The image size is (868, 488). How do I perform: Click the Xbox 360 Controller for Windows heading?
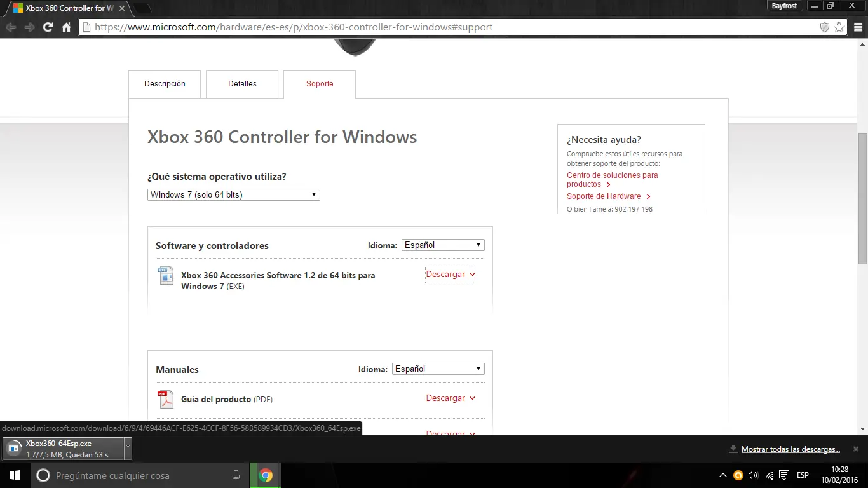point(282,137)
